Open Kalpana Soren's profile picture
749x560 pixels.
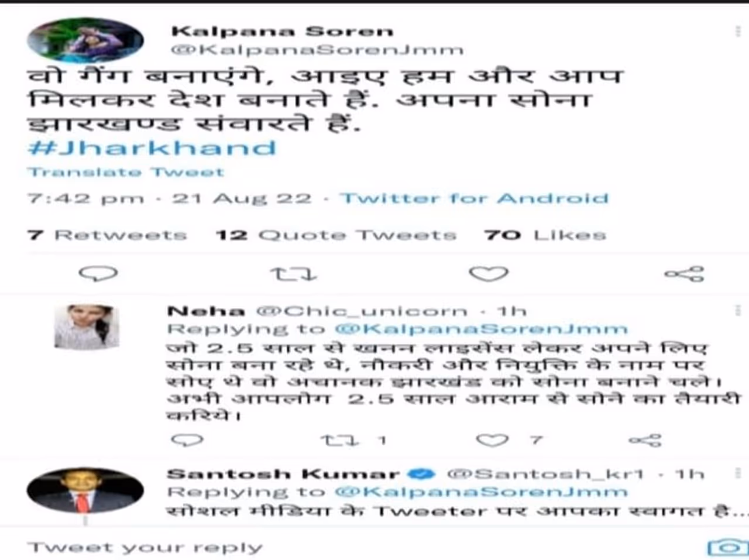coord(85,40)
